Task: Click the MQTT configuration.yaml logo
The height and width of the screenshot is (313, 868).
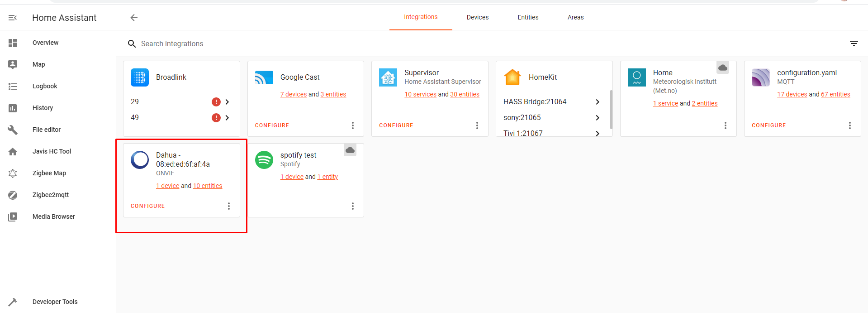Action: click(761, 77)
